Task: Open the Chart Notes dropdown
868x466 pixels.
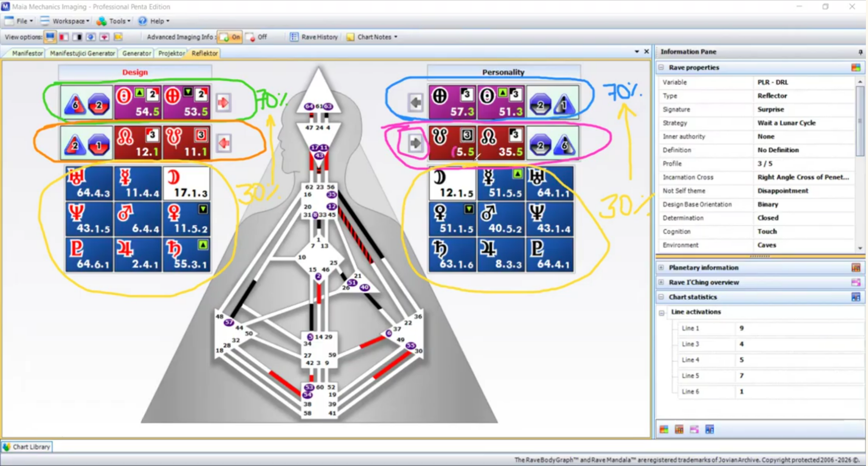Action: pos(373,37)
